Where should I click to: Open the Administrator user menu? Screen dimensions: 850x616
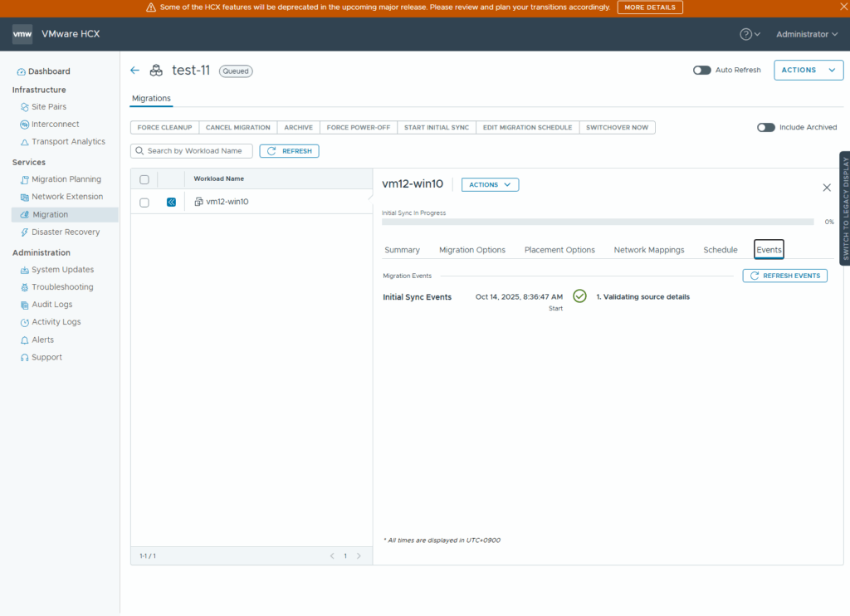coord(806,34)
